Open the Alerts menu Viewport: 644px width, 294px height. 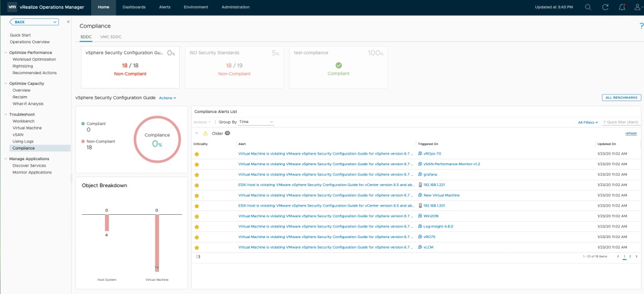tap(165, 7)
